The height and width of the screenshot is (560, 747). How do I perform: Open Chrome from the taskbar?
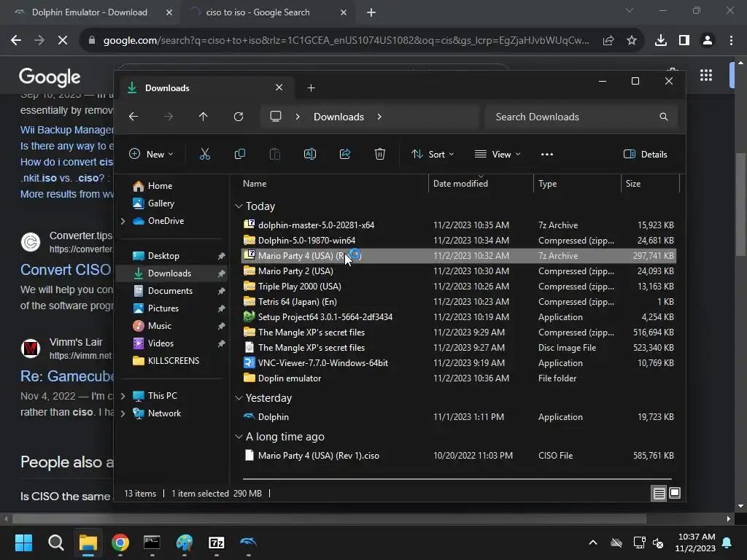coord(120,542)
